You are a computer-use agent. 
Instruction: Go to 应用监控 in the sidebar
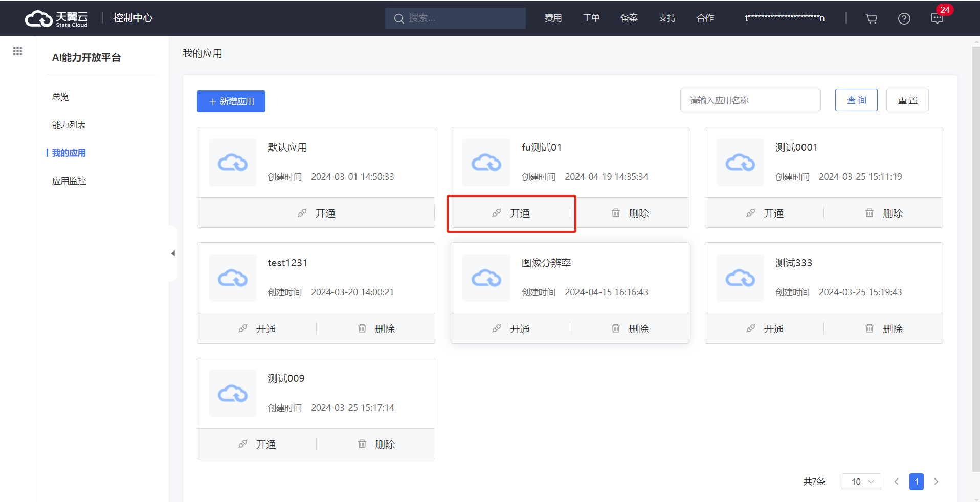69,181
